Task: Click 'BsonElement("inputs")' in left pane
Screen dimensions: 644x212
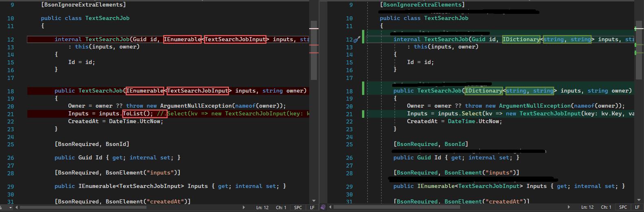Action: [x=141, y=173]
